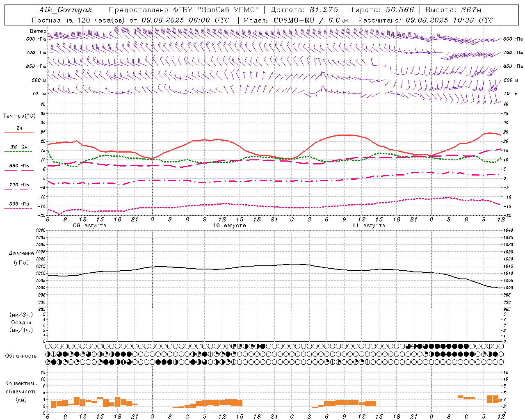This screenshot has width=525, height=420.
Task: Click the '(км)' unit under convective cloud label
Action: coord(21,399)
